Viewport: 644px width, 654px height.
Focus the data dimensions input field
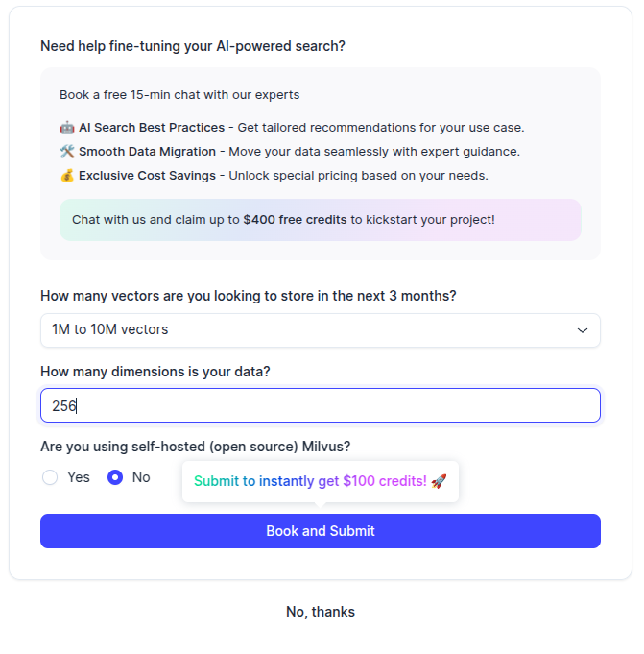click(x=320, y=405)
